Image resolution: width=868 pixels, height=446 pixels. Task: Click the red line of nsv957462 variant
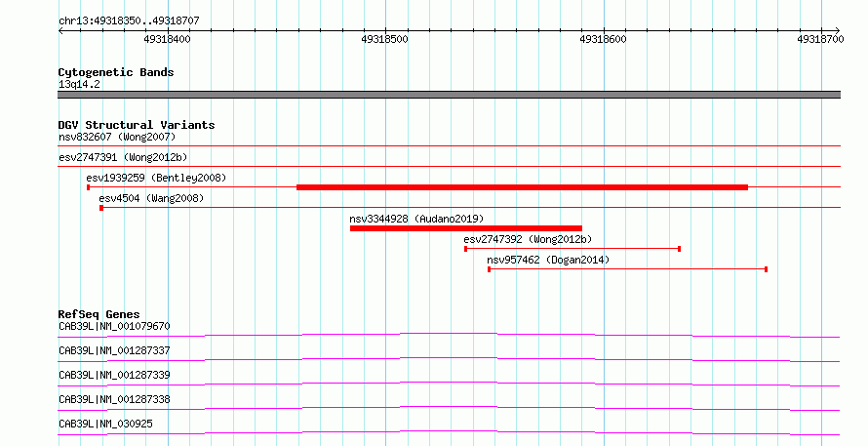coord(627,269)
